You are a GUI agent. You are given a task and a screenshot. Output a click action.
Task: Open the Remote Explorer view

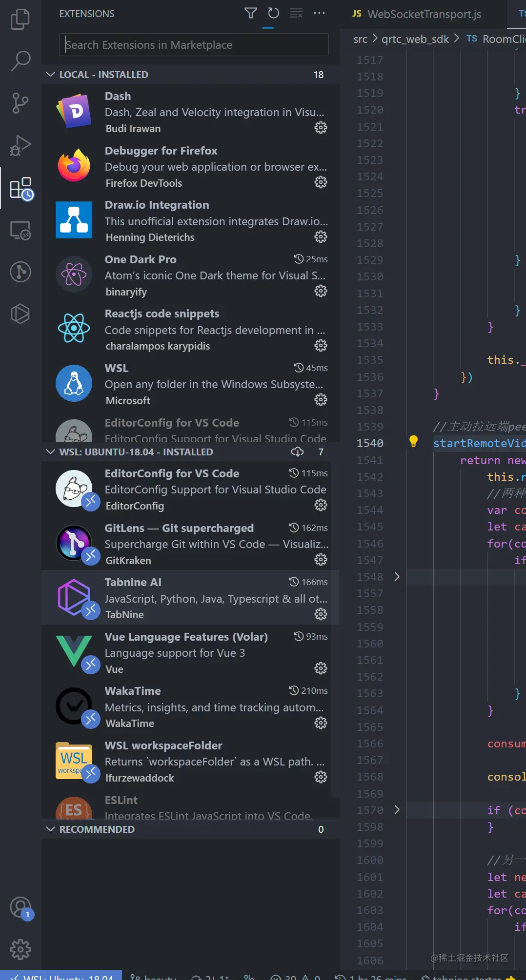[x=20, y=230]
